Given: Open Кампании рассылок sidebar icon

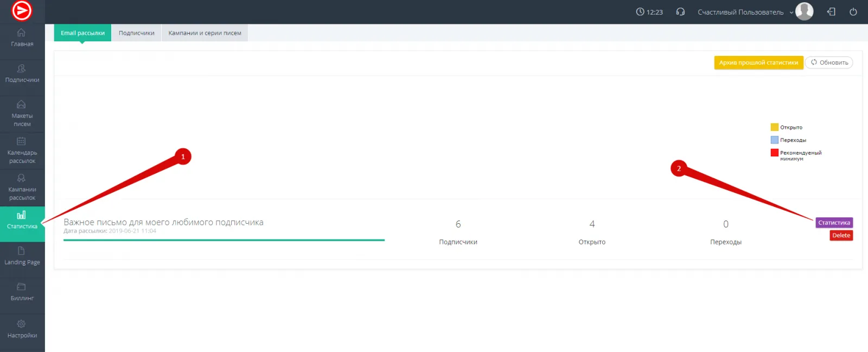Looking at the screenshot, I should click(x=22, y=178).
